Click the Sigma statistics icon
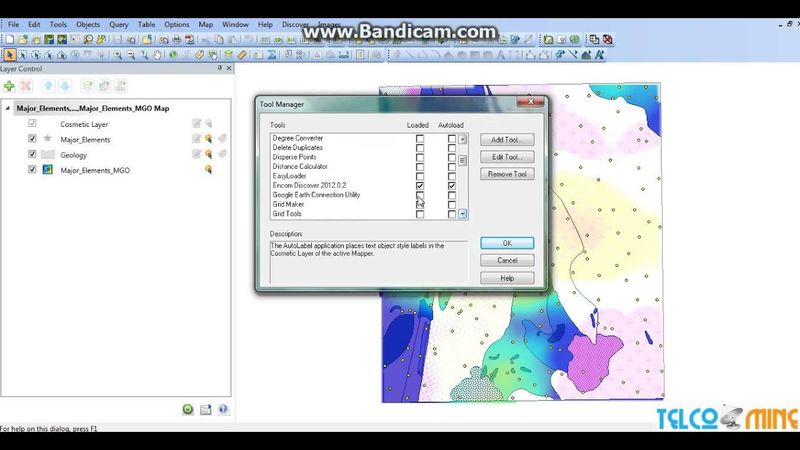 coord(272,55)
